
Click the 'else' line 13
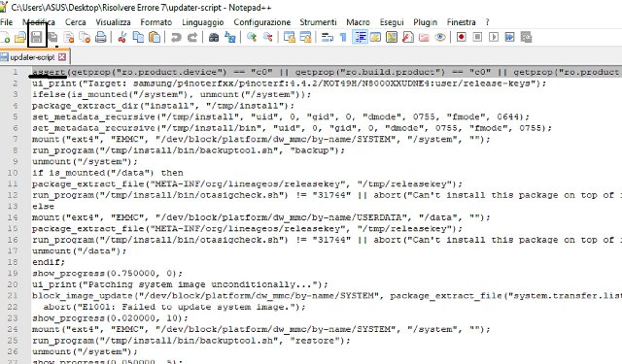43,207
